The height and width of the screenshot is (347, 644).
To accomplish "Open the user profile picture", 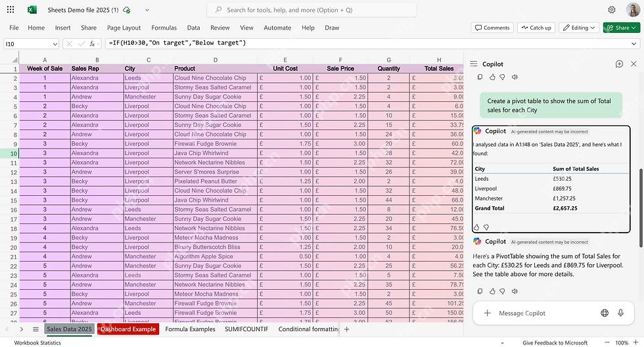I will click(633, 10).
